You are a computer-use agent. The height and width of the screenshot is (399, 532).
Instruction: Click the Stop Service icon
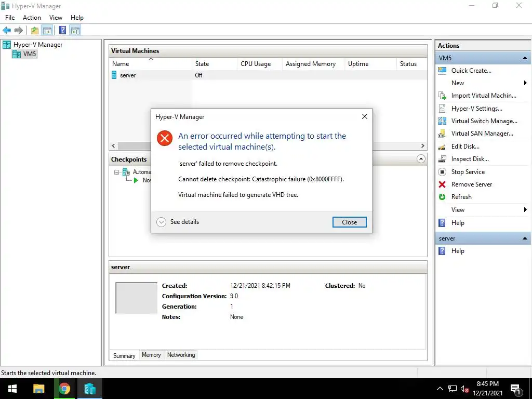(x=442, y=171)
